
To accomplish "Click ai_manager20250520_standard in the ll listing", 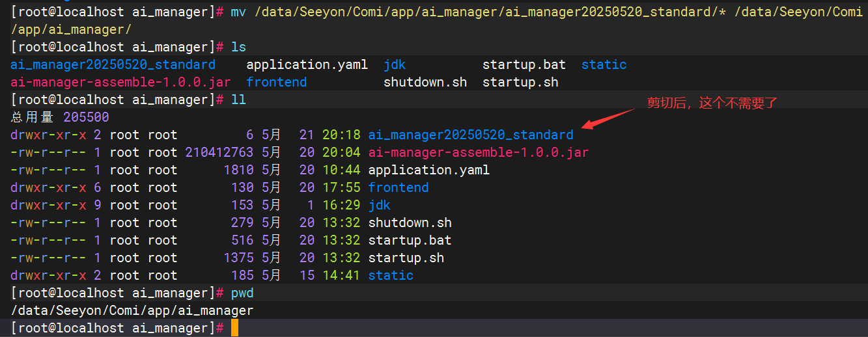I will pos(470,135).
